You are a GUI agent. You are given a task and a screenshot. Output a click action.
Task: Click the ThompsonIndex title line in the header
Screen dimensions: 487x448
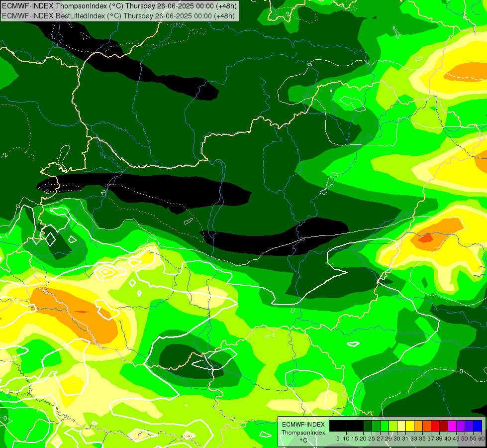pos(119,6)
